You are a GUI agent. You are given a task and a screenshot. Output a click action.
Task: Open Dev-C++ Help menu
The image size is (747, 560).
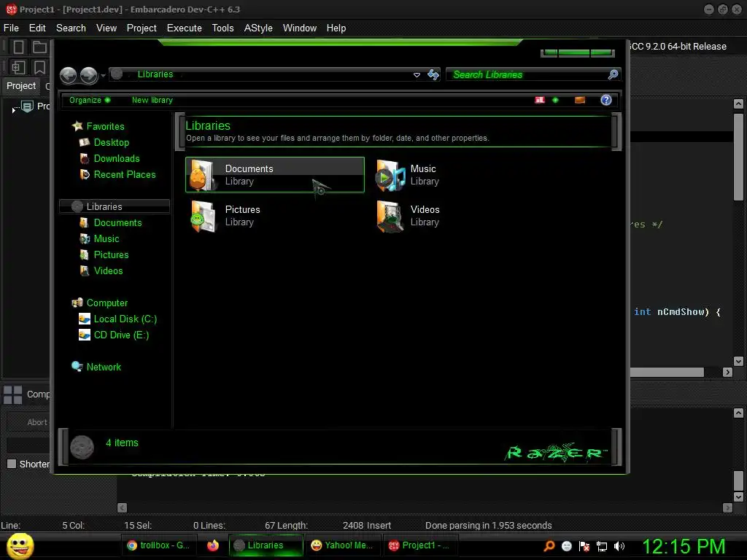tap(336, 28)
